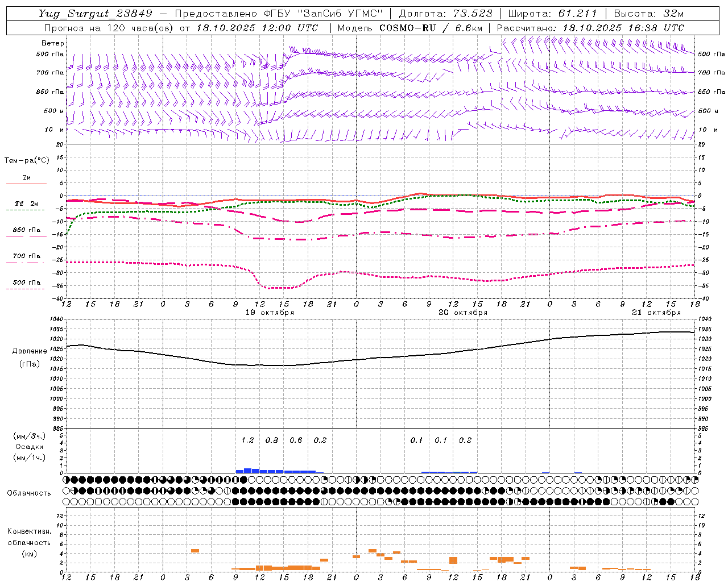Click the 0.8 precipitation amount value
Image resolution: width=728 pixels, height=582 pixels.
(272, 440)
